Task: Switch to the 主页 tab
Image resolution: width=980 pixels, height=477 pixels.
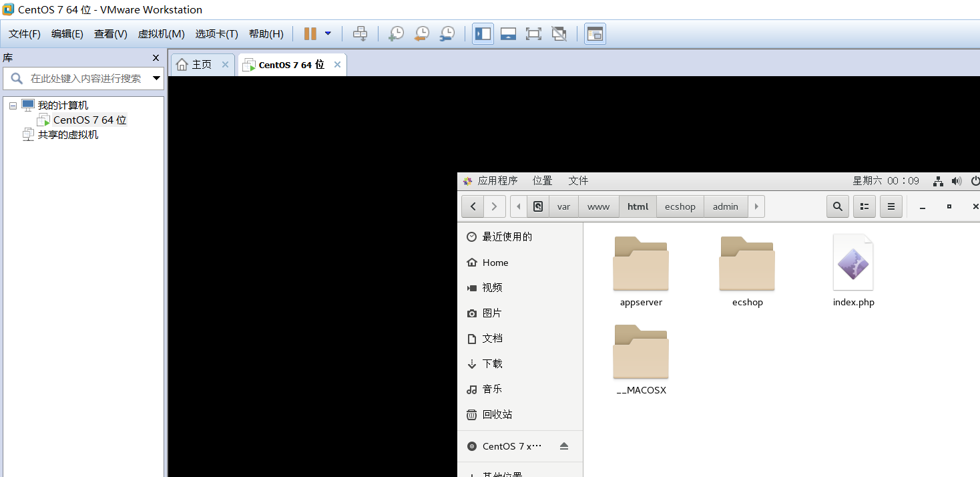Action: click(x=201, y=64)
